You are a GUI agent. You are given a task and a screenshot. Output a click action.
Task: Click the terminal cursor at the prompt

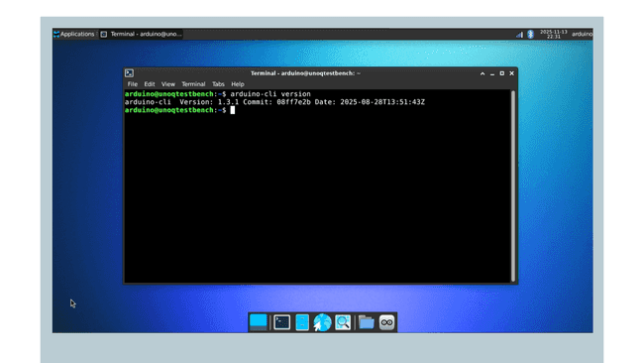pos(233,110)
